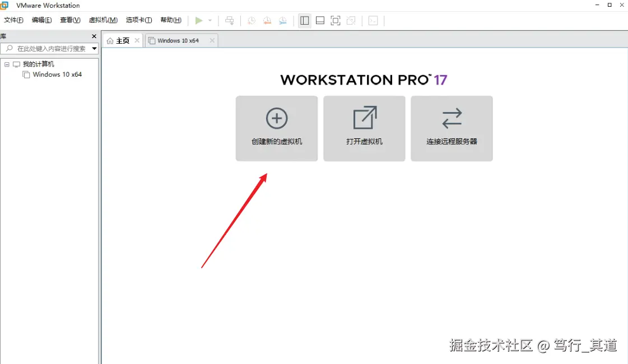
Task: Open the 查看(V) menu
Action: point(70,20)
